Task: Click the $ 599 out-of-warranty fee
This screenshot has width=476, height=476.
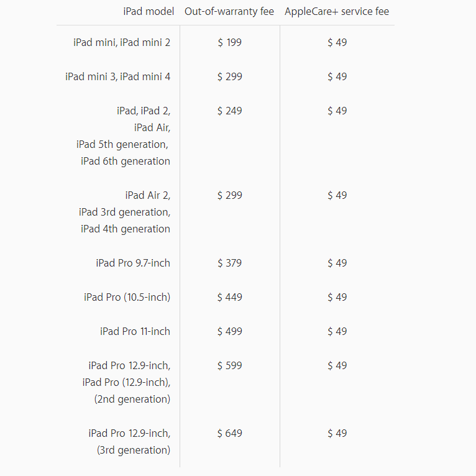Action: point(229,365)
